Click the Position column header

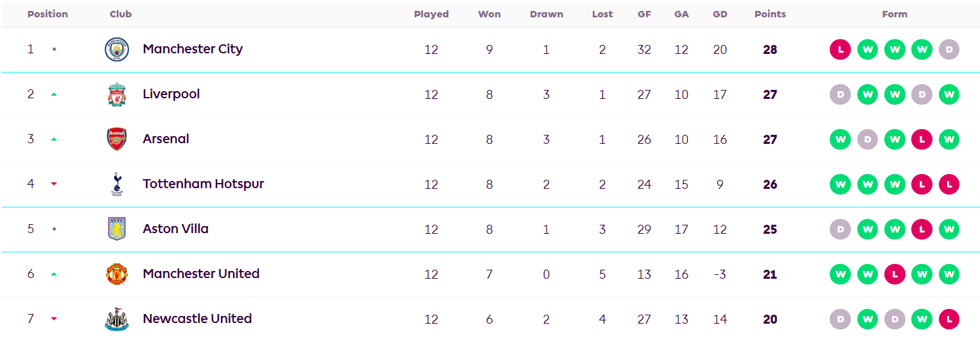[48, 14]
